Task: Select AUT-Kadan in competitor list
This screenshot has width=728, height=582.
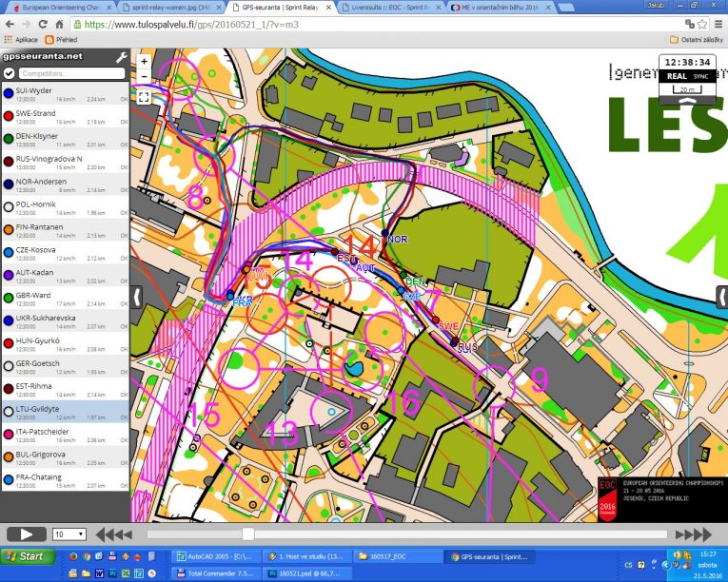Action: tap(66, 276)
